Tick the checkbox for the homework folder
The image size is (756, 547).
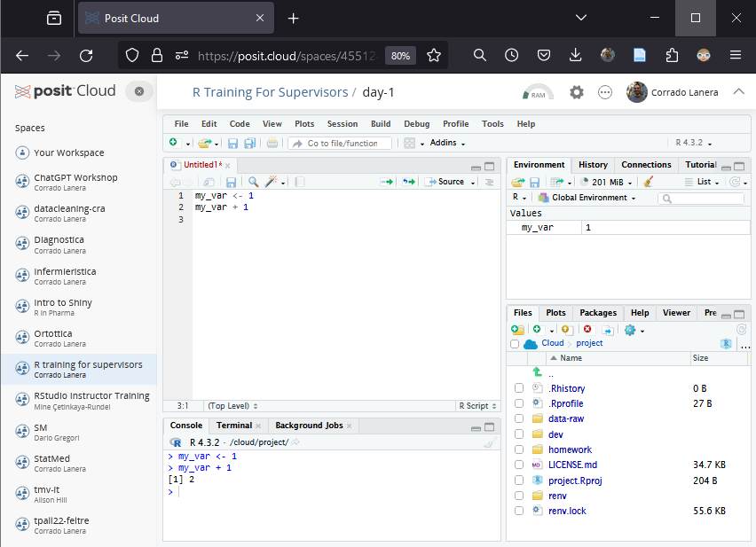[x=519, y=449]
